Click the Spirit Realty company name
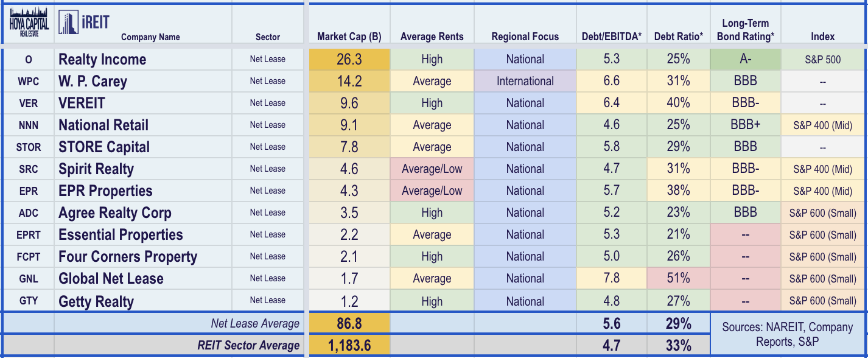The height and width of the screenshot is (358, 868). tap(96, 169)
